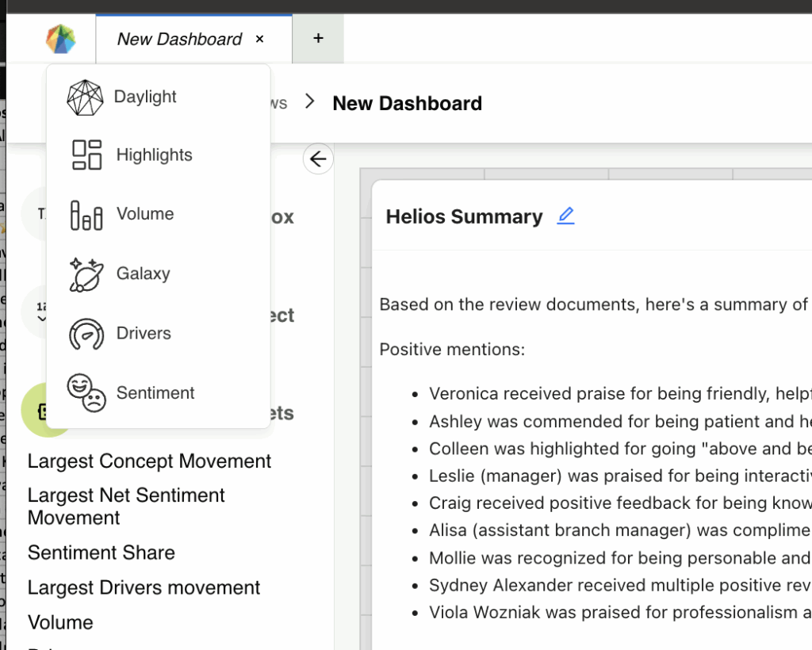Viewport: 812px width, 650px height.
Task: Open a new tab with the plus button
Action: tap(318, 38)
